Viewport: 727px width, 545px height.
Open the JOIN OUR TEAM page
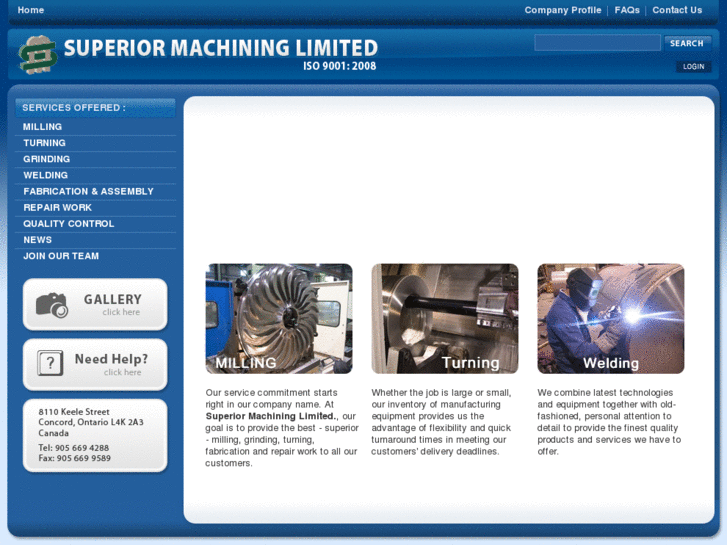(61, 256)
